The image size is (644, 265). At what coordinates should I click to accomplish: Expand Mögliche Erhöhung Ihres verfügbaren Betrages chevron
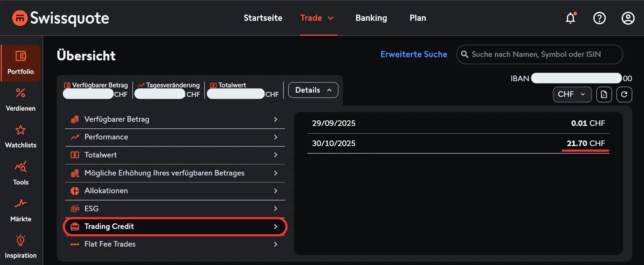coord(275,173)
